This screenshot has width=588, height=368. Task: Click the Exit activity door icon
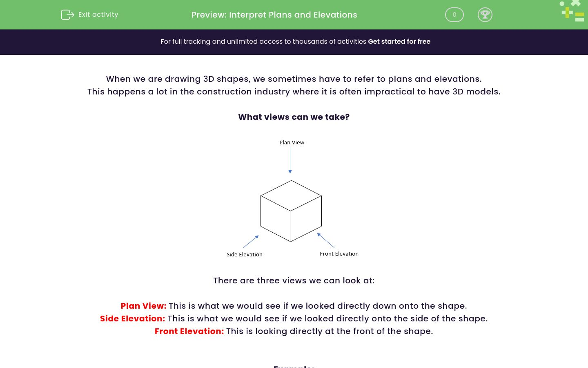point(67,14)
